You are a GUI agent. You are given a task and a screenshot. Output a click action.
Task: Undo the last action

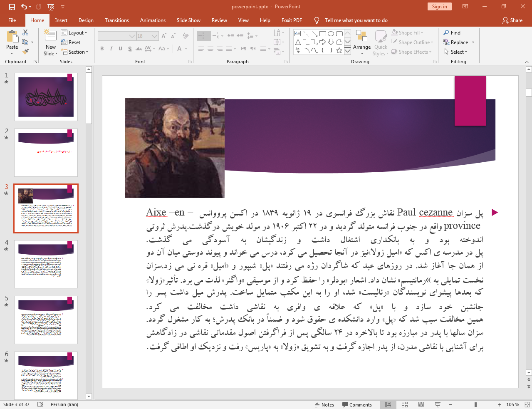[24, 7]
